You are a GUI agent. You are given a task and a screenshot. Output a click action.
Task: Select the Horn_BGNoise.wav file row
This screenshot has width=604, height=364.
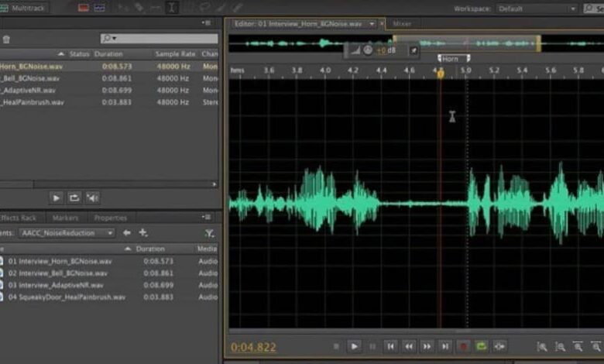pyautogui.click(x=109, y=67)
